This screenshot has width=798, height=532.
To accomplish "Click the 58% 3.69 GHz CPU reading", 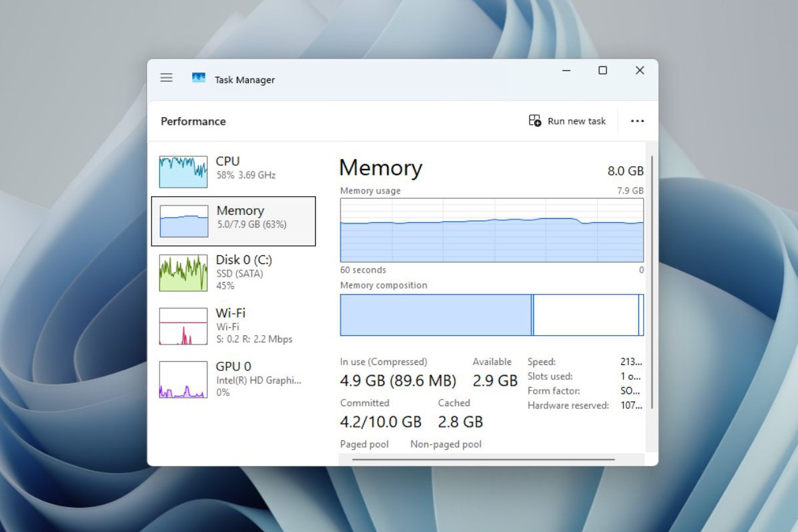I will click(246, 176).
